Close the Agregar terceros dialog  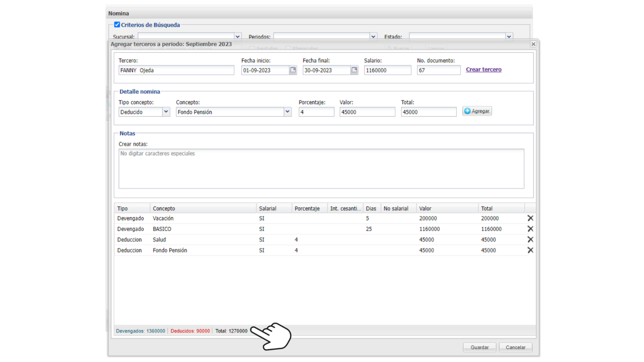pos(533,44)
